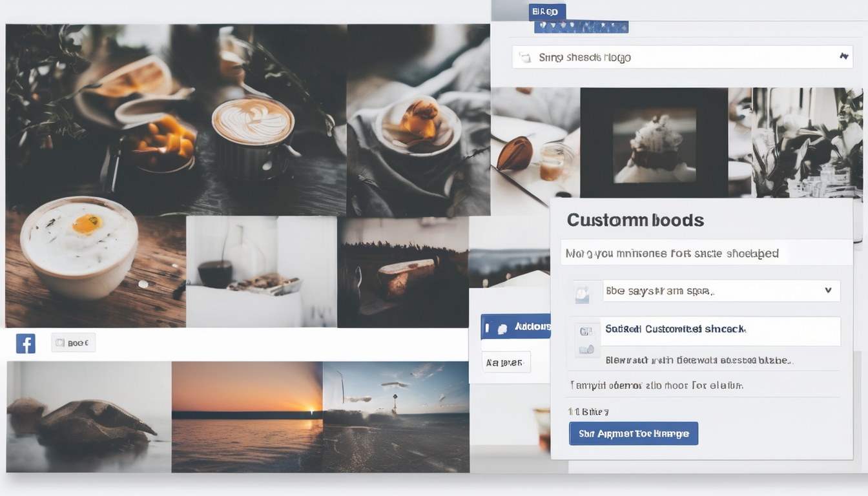Switch to the ElRep tab
This screenshot has height=496, width=868.
[546, 11]
